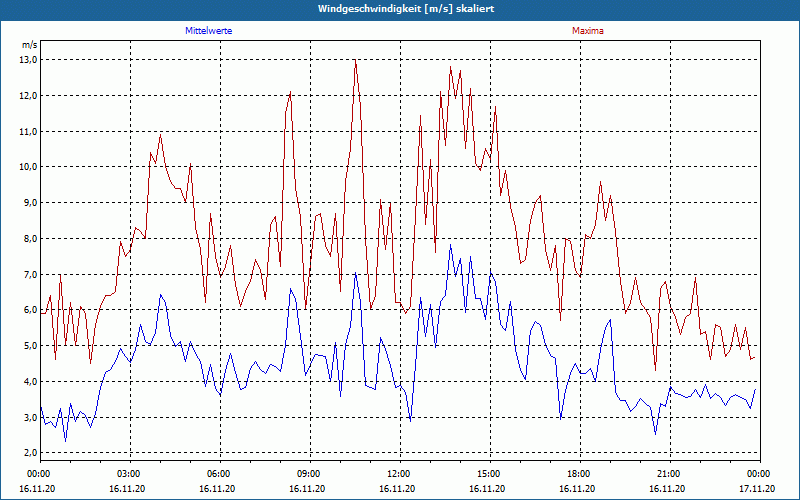
Task: Click the 8,0 y-axis value
Action: tap(31, 238)
